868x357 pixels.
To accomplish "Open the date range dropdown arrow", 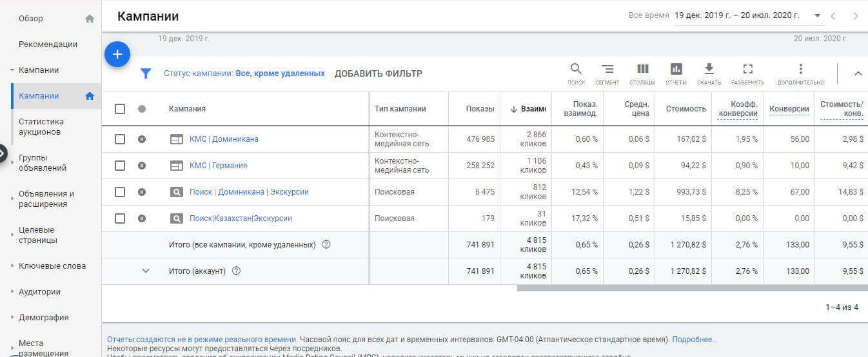I will (x=818, y=15).
